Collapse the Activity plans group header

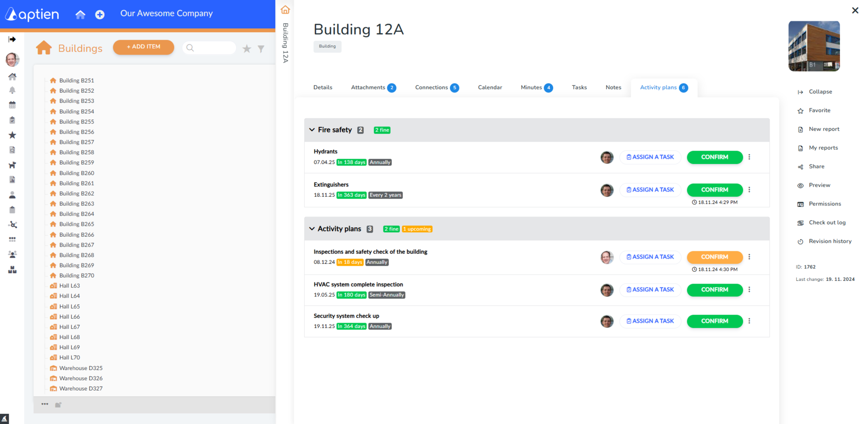click(312, 229)
